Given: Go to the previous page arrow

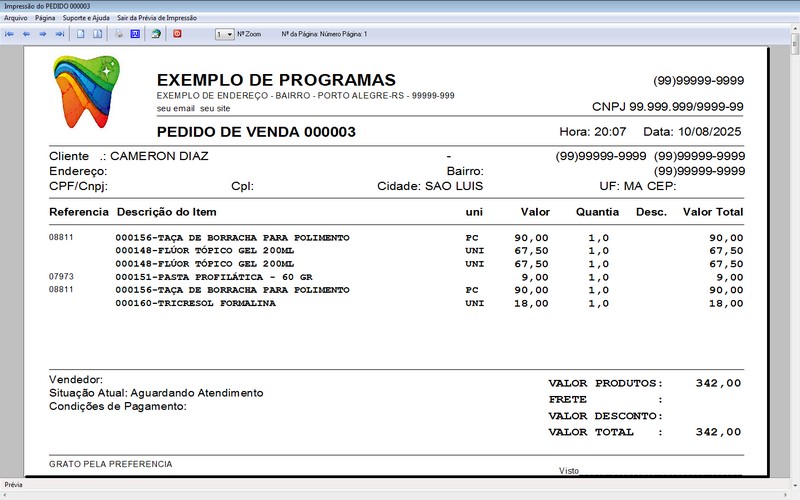Looking at the screenshot, I should coord(26,34).
